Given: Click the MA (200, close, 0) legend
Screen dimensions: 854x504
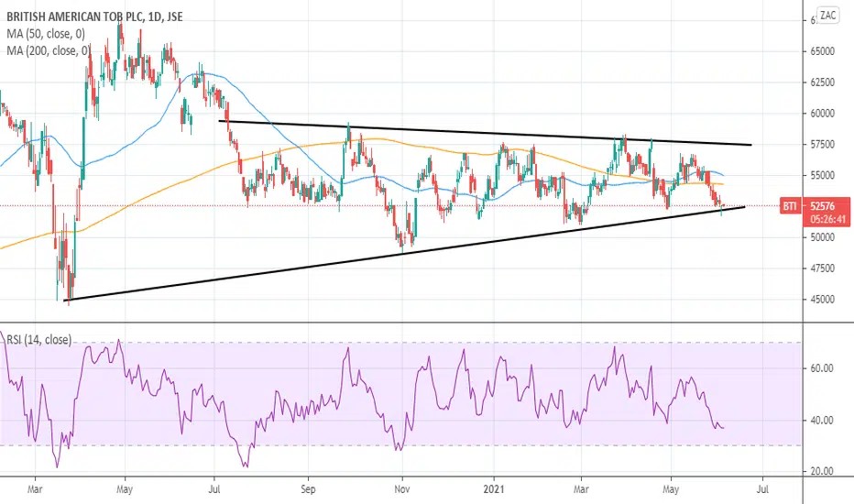Looking at the screenshot, I should (49, 50).
